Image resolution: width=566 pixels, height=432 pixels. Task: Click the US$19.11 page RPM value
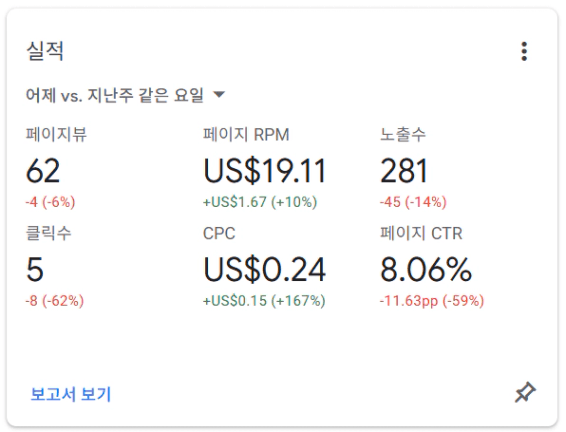pyautogui.click(x=265, y=170)
